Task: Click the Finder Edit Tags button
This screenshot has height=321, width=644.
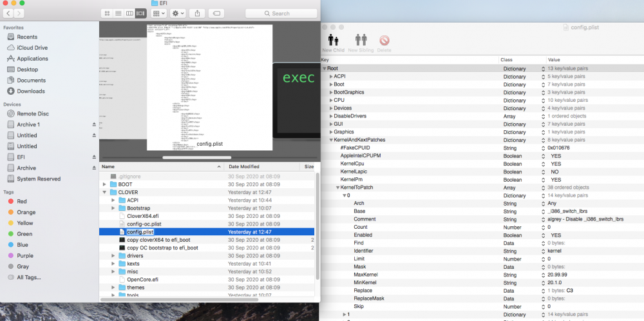Action: pos(216,14)
